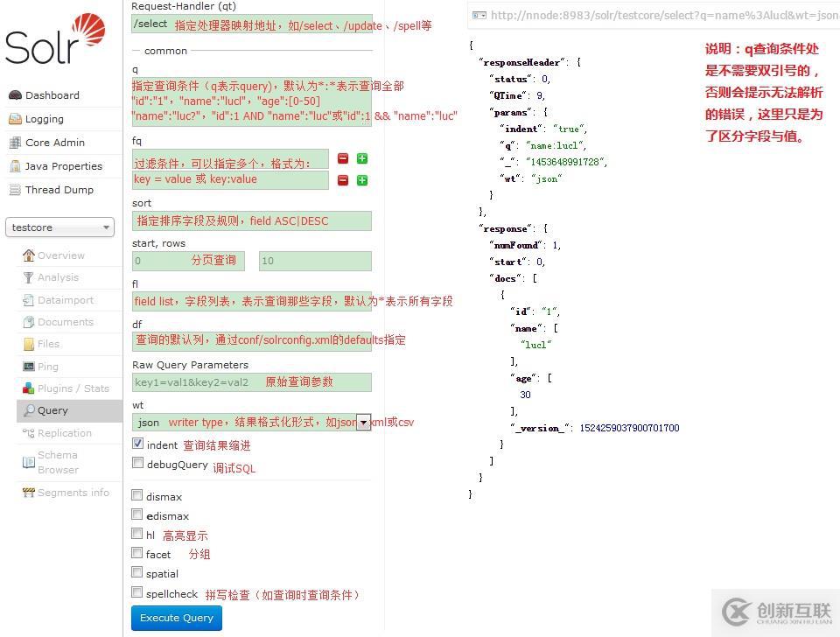Screen dimensions: 840x637
Task: Enable the facet checkbox
Action: pos(137,553)
